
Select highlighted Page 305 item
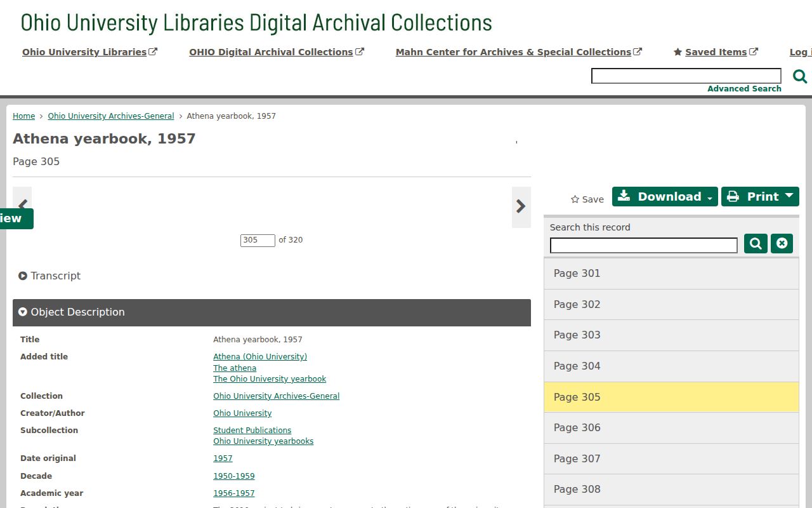pos(671,397)
